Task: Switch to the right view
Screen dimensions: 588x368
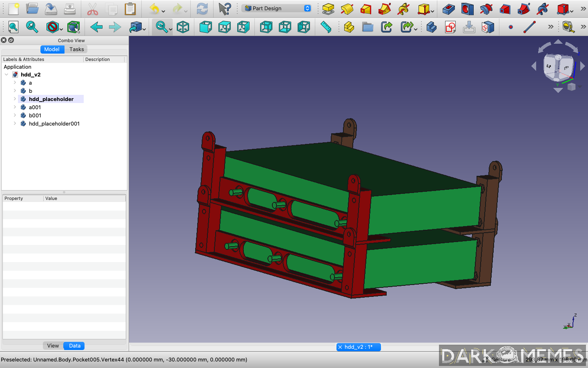Action: tap(243, 27)
